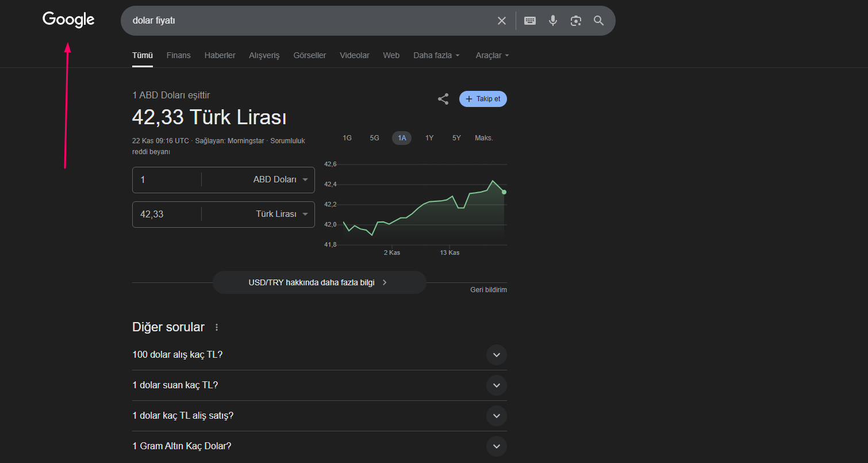Select the 5Y chart range
The height and width of the screenshot is (463, 868).
(x=456, y=138)
